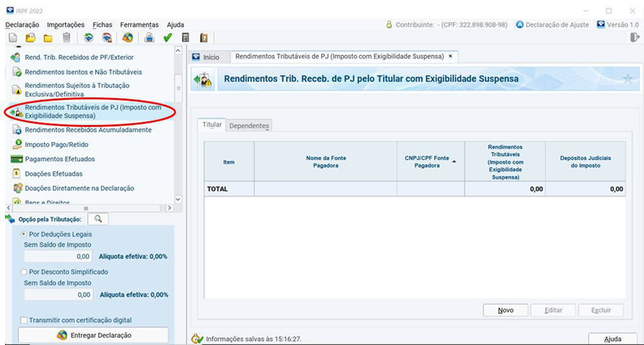Click the Declaração de Ajuste round icon
Screen dimensions: 644x345
[519, 25]
